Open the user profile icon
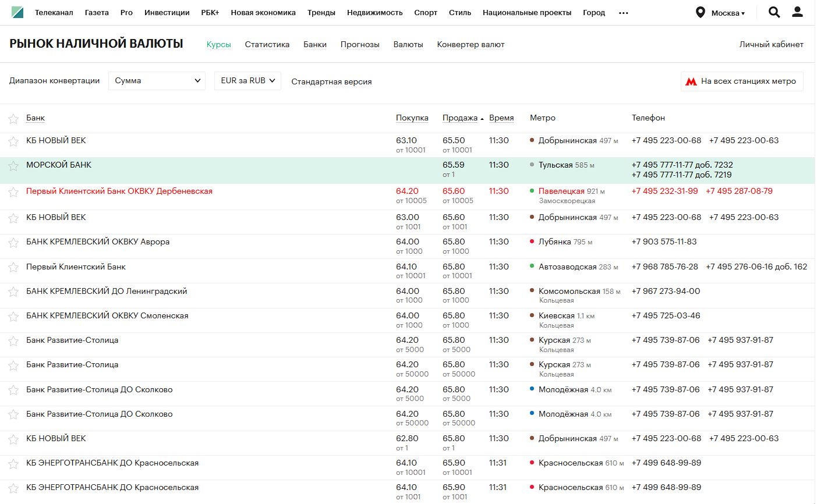The image size is (817, 504). (797, 12)
